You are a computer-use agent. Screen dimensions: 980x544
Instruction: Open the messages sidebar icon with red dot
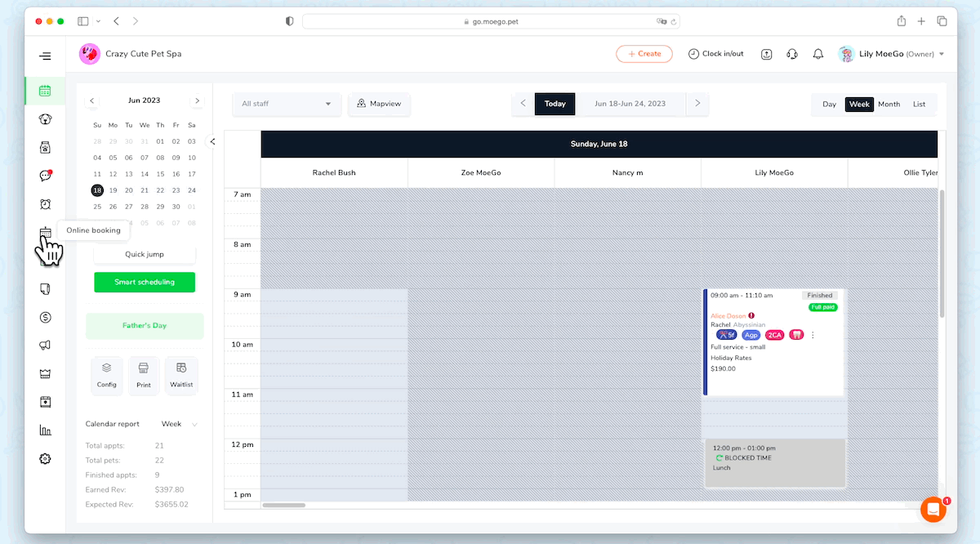(x=45, y=176)
